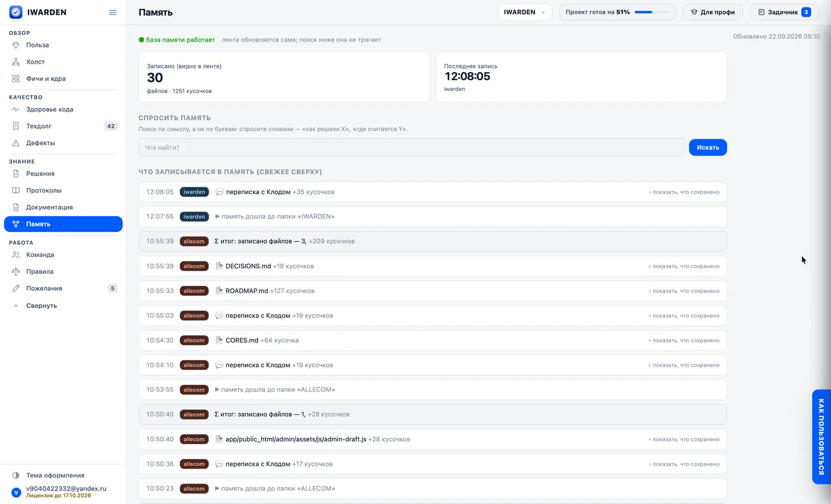Open Техдолг section in sidebar

[63, 126]
